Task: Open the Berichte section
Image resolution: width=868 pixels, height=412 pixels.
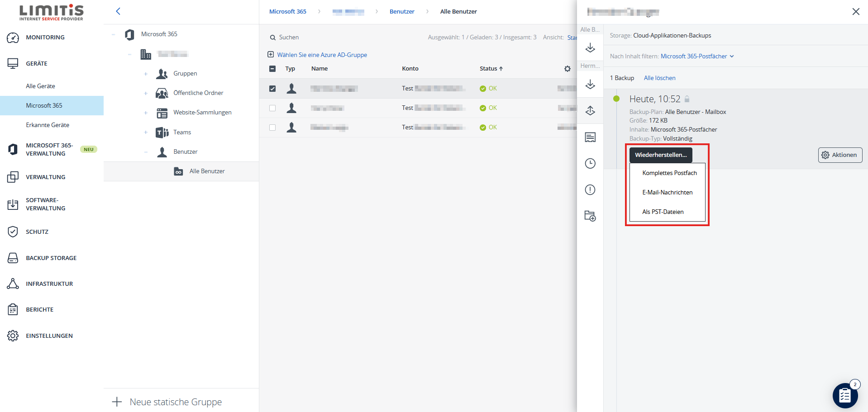Action: (39, 310)
